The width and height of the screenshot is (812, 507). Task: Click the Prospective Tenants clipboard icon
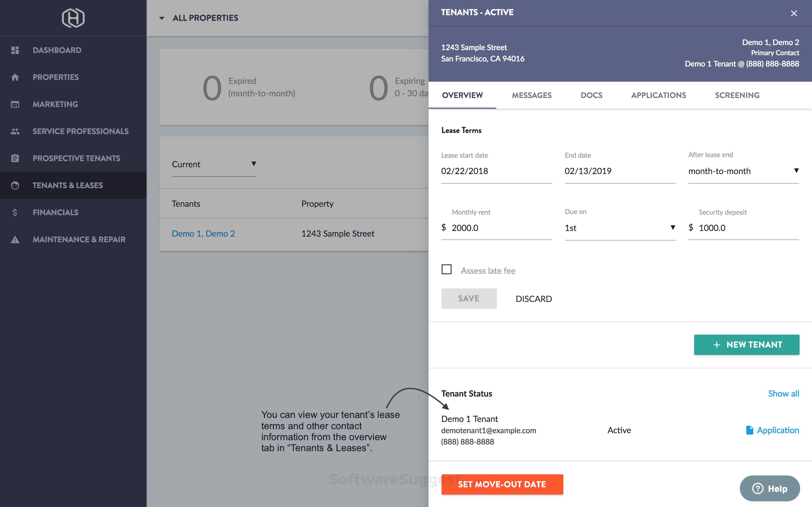pos(15,158)
